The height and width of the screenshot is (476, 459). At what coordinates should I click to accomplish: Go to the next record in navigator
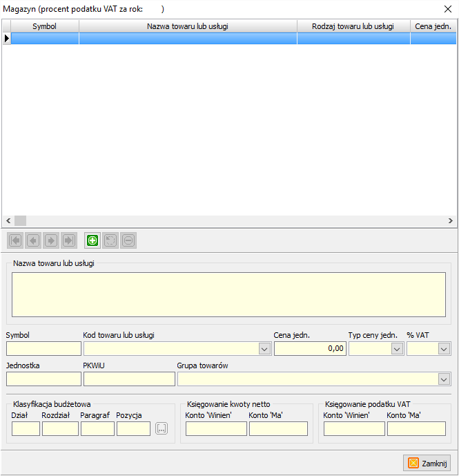(x=51, y=240)
